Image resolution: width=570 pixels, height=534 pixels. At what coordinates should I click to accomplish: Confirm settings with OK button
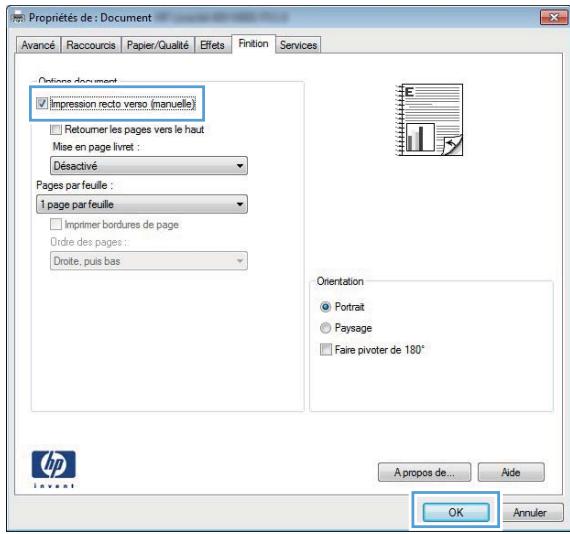(x=456, y=512)
